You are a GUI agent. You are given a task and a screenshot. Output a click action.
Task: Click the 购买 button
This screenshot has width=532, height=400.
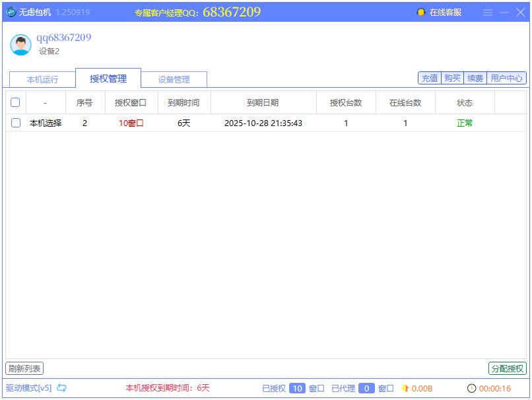click(x=452, y=77)
